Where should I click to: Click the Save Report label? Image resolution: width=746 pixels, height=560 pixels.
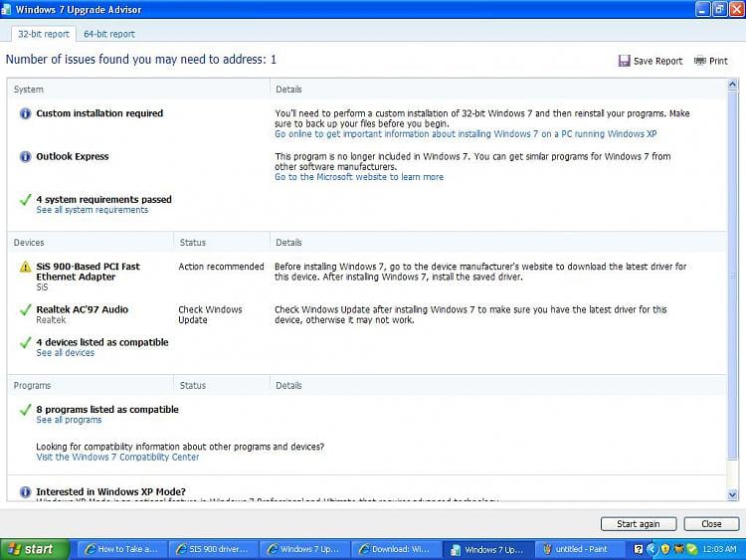click(657, 61)
